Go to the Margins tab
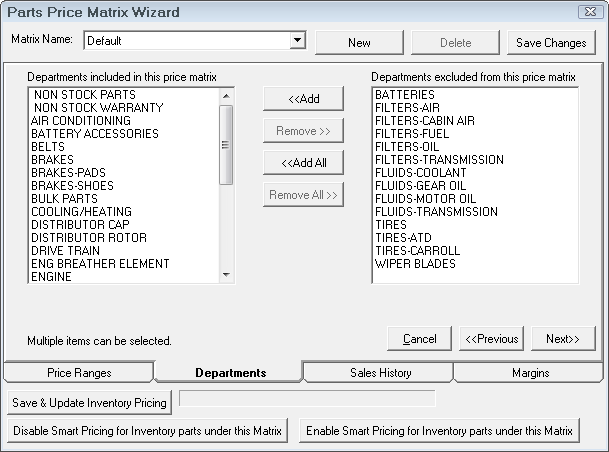 coord(528,373)
